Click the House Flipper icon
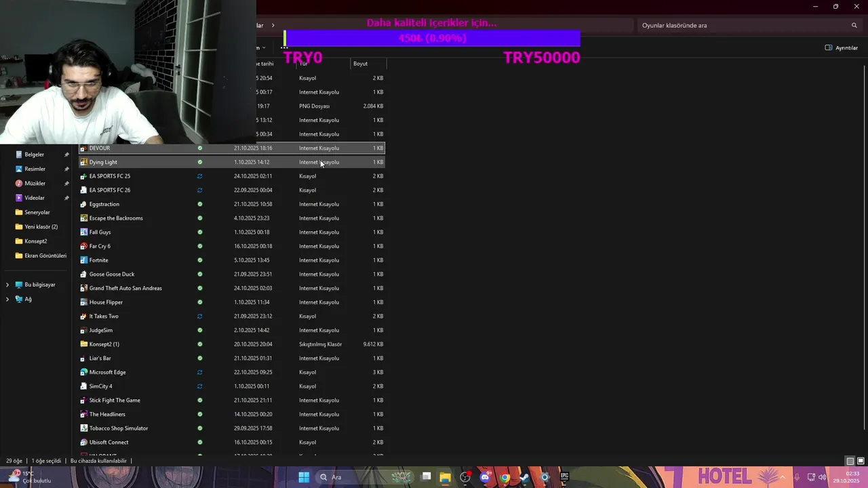The height and width of the screenshot is (488, 868). pos(84,302)
